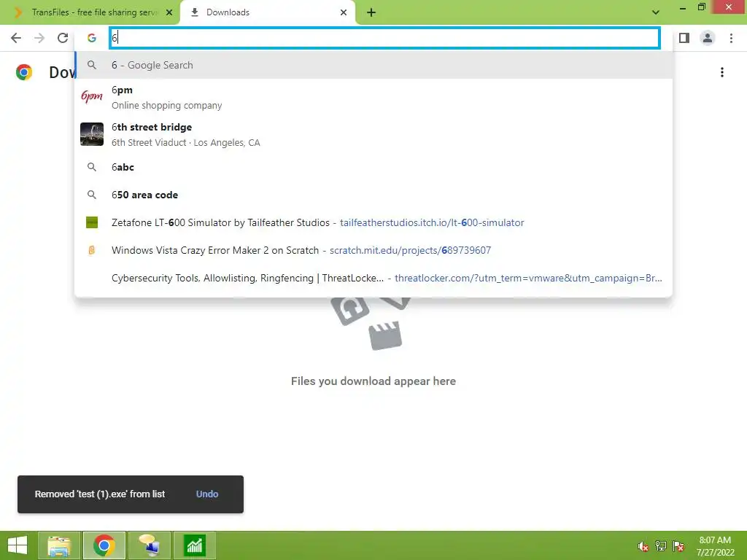Select the Downloads tab
This screenshot has width=747, height=560.
[268, 12]
